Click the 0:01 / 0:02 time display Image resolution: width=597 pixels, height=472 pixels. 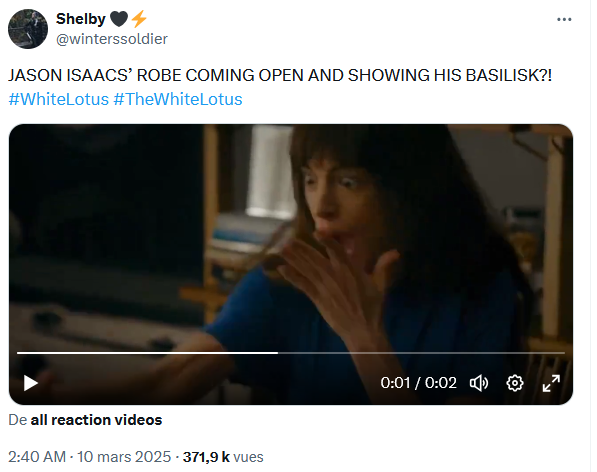pyautogui.click(x=418, y=383)
